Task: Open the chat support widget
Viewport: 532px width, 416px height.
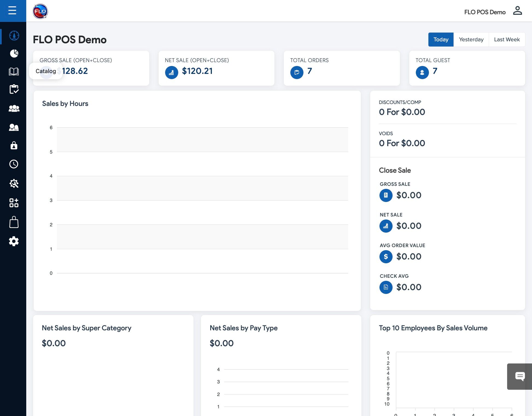Action: 520,377
